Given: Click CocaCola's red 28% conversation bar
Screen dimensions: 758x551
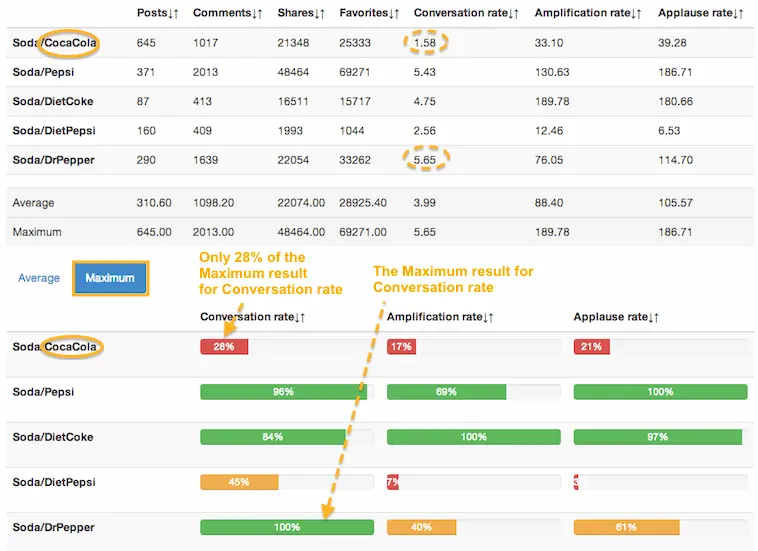Looking at the screenshot, I should 224,347.
